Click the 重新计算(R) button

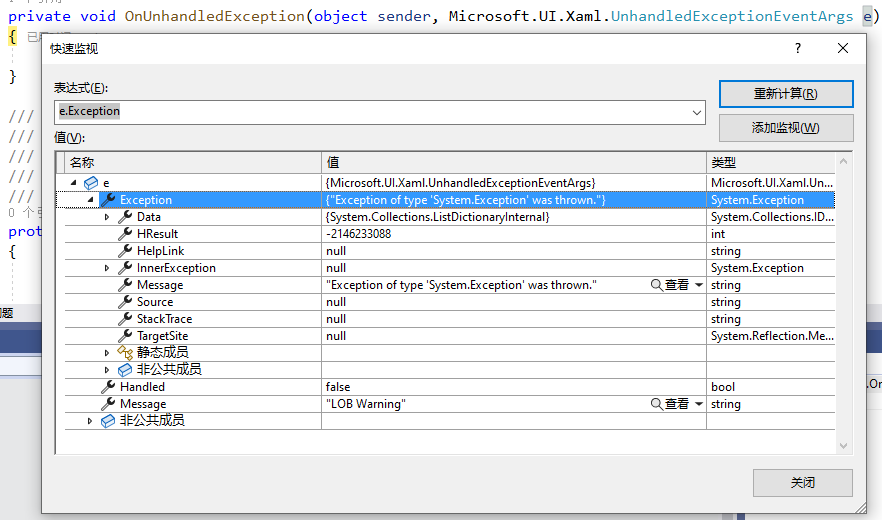786,94
